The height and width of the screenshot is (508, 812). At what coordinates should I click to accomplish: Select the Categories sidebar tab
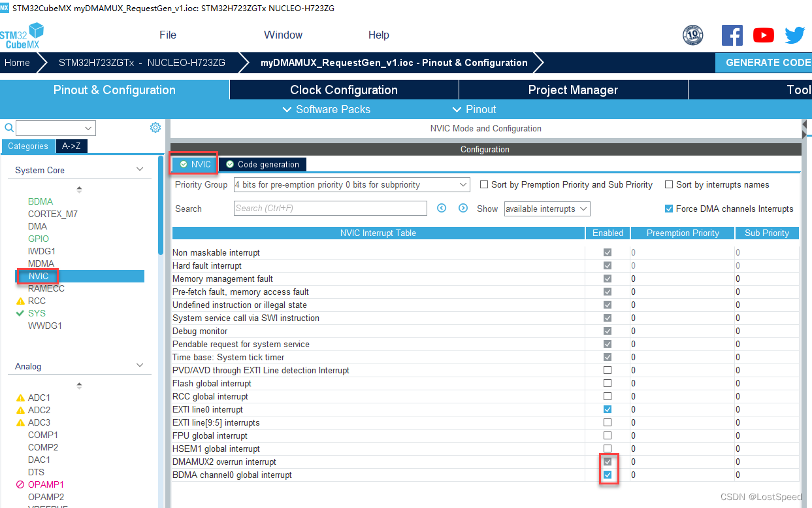coord(28,146)
